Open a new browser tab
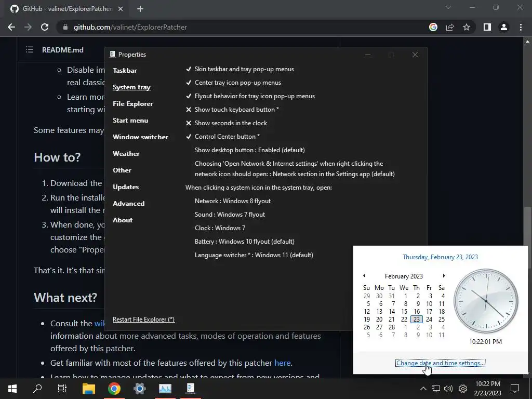 [140, 9]
